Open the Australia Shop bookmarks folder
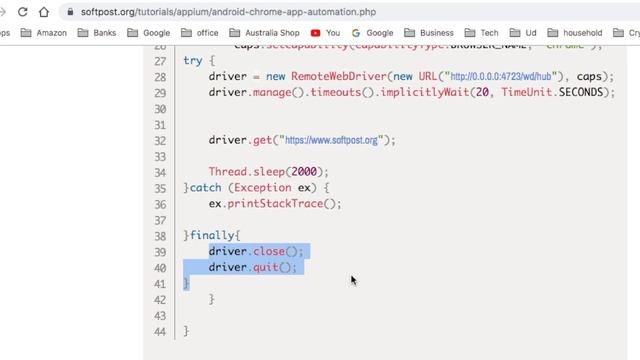The height and width of the screenshot is (360, 640). click(264, 33)
